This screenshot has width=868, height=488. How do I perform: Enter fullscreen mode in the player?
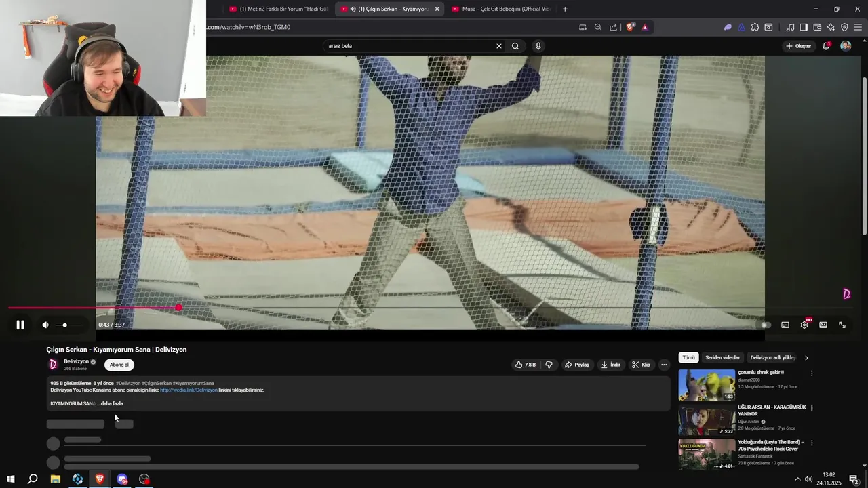(842, 325)
